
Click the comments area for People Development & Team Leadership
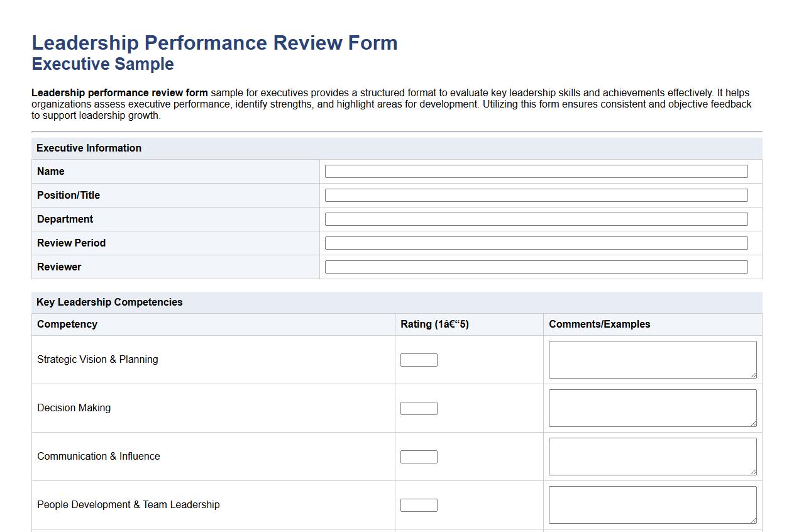[652, 504]
